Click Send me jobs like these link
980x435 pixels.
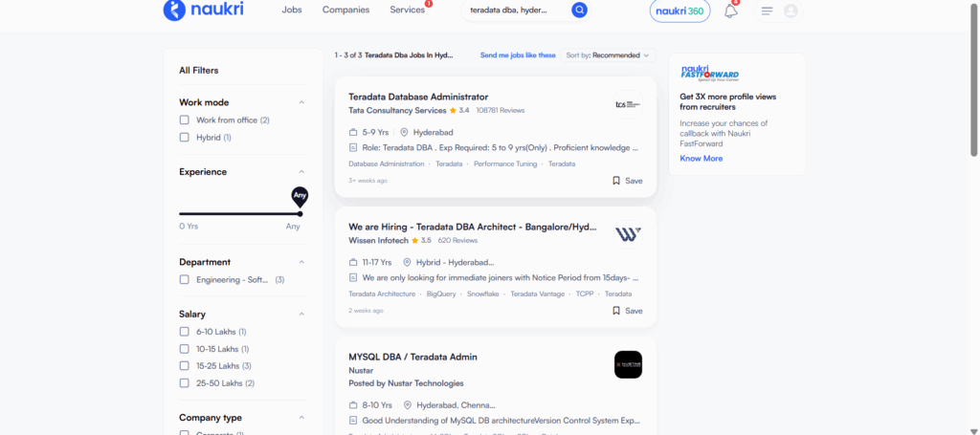click(x=518, y=55)
